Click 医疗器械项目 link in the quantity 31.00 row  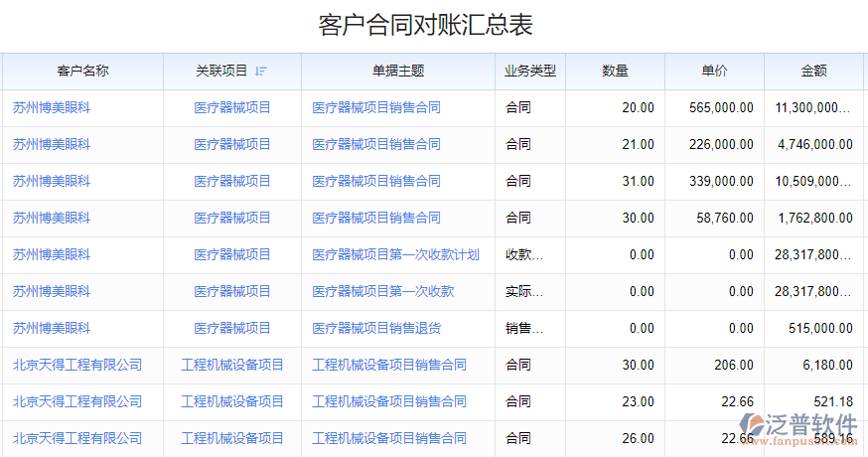click(232, 181)
